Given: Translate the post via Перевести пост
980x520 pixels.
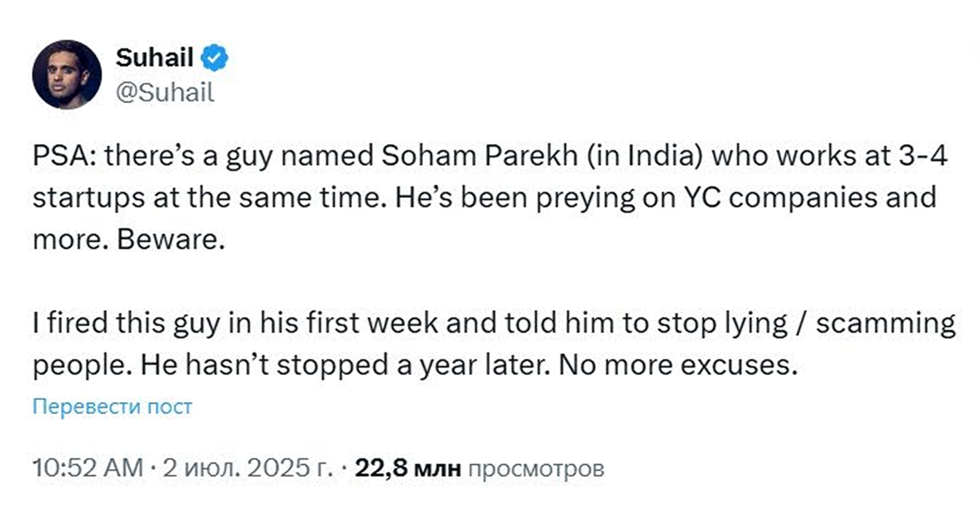Looking at the screenshot, I should tap(112, 406).
